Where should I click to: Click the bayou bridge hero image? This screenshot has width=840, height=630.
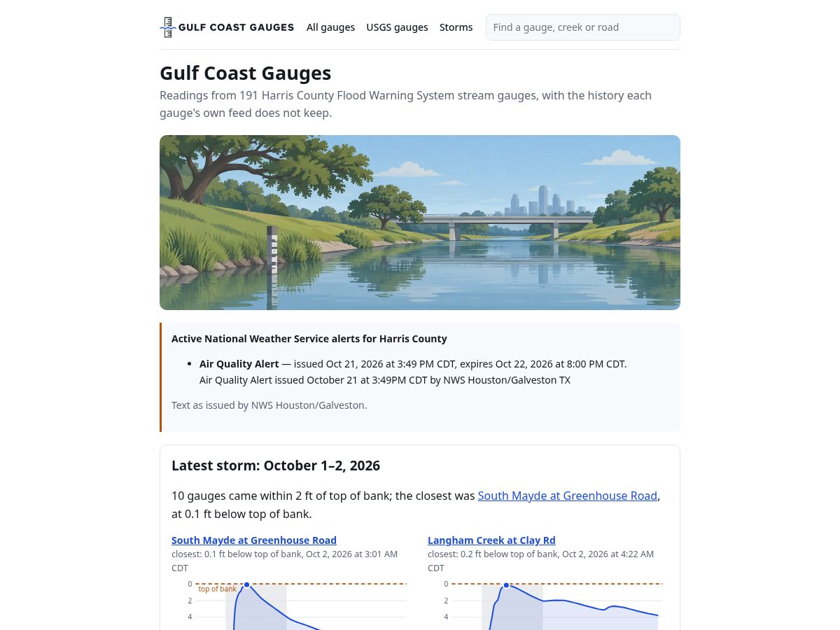click(x=420, y=223)
